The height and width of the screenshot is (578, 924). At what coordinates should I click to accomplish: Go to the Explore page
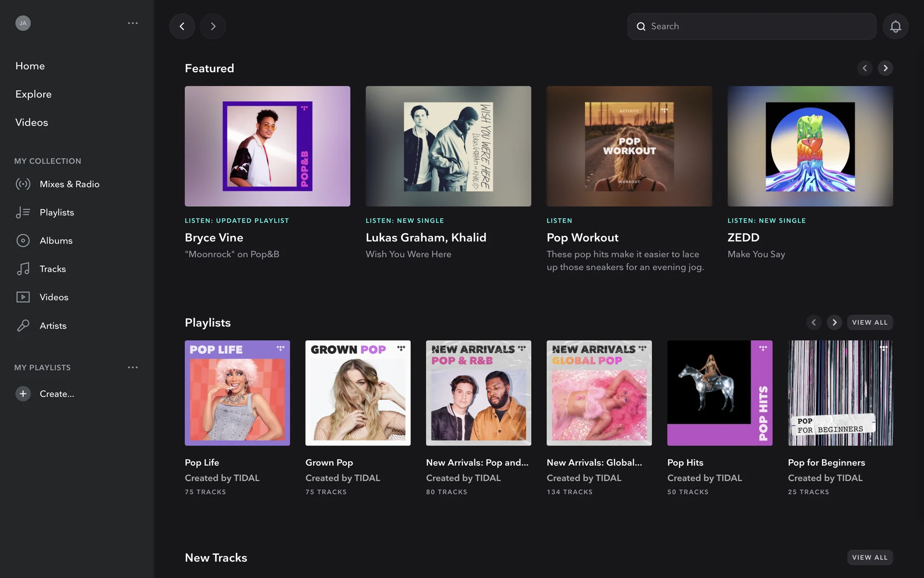point(33,94)
